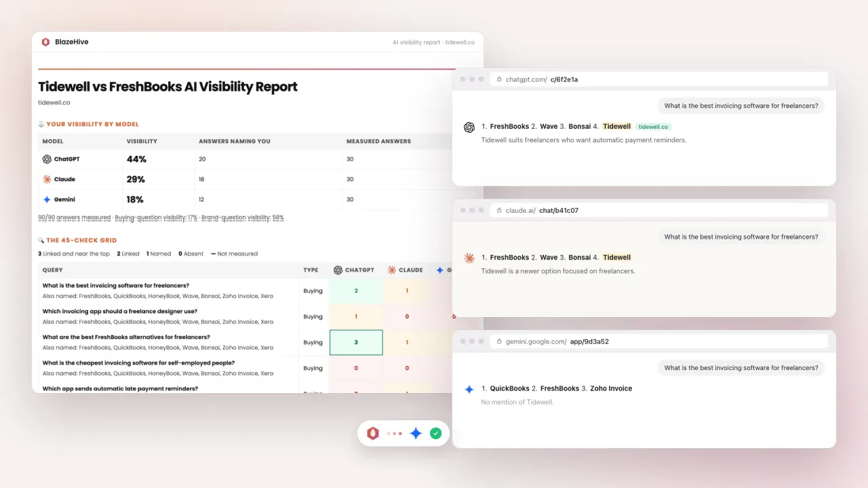Click highlighted Tidewell in the ChatGPT answer

click(x=616, y=127)
